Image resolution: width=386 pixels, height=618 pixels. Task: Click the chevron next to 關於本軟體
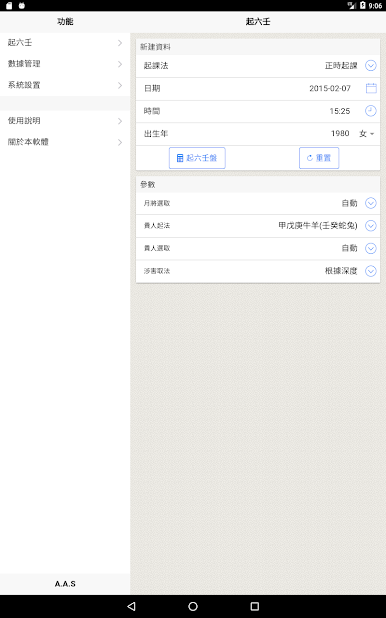tap(120, 142)
